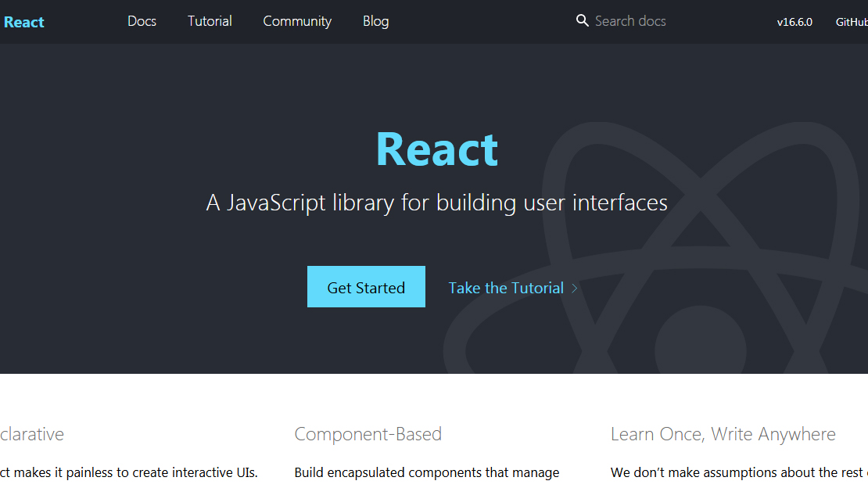Viewport: 868px width, 488px height.
Task: Follow the Take the Tutorial link
Action: tap(506, 288)
